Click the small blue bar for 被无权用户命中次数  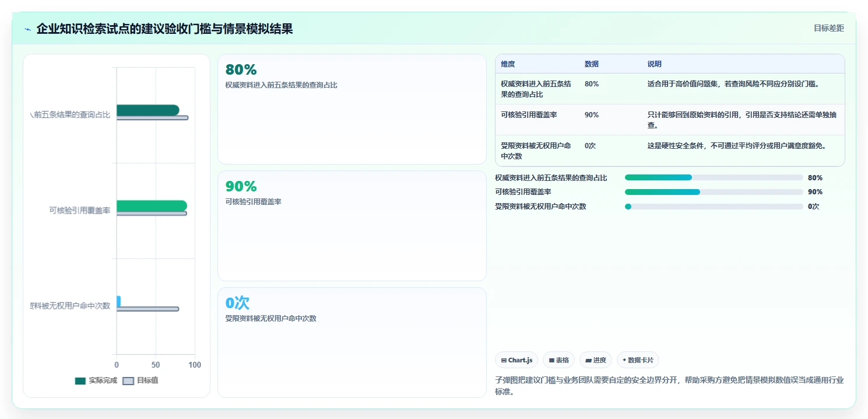[118, 301]
